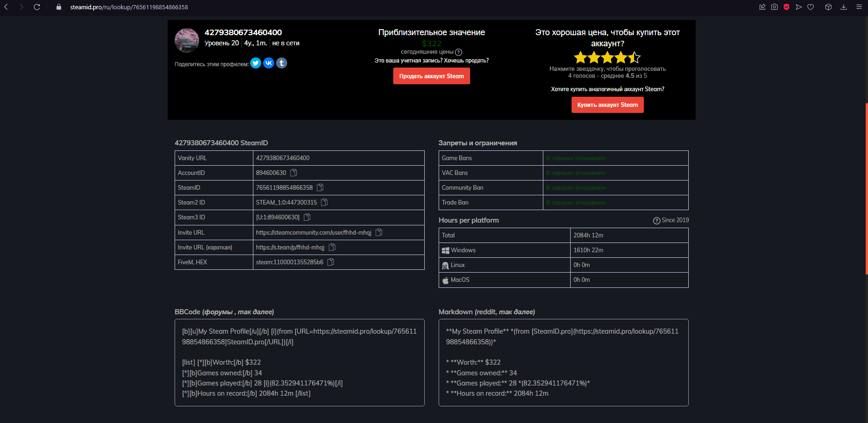Copy the SteamID 76561198854866358 value
The width and height of the screenshot is (868, 423).
tap(320, 187)
